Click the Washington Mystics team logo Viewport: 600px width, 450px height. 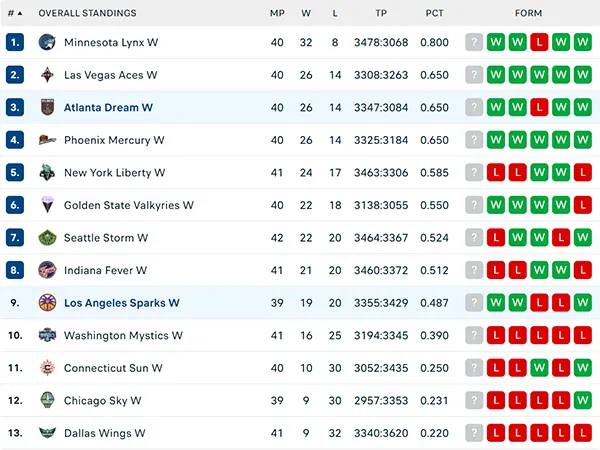pos(47,335)
